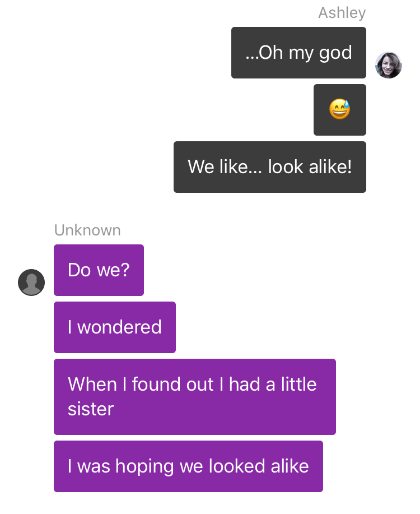The image size is (420, 514).
Task: Tap the 'Do we?' purple bubble
Action: (x=99, y=270)
